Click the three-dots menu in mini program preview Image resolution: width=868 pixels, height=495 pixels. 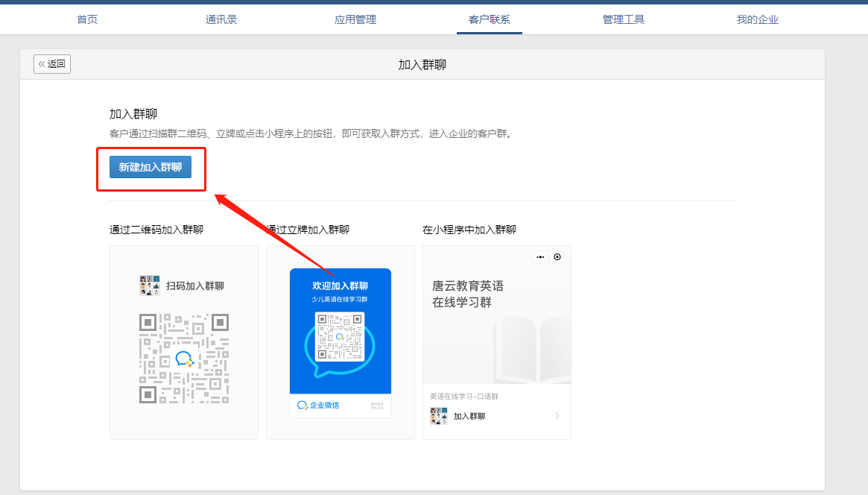coord(540,257)
